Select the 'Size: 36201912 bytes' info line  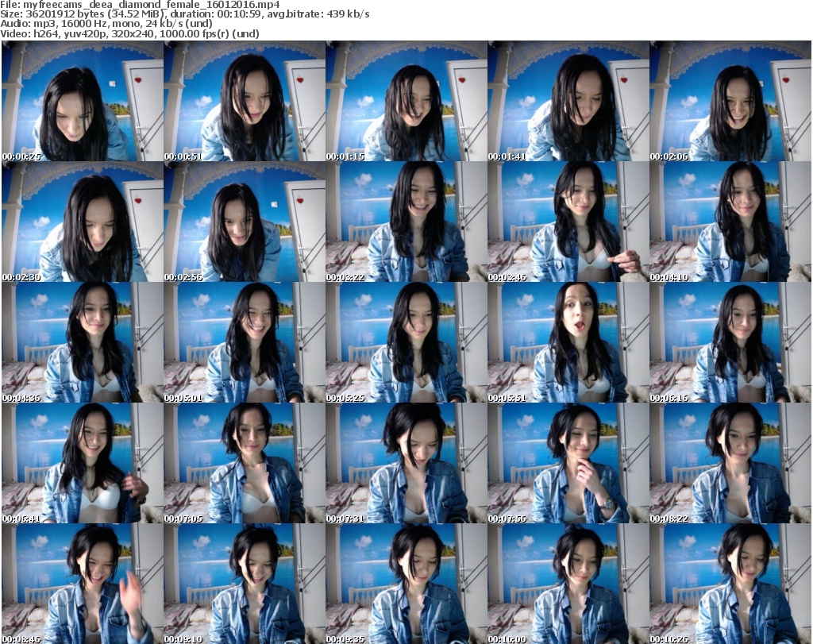tap(184, 14)
